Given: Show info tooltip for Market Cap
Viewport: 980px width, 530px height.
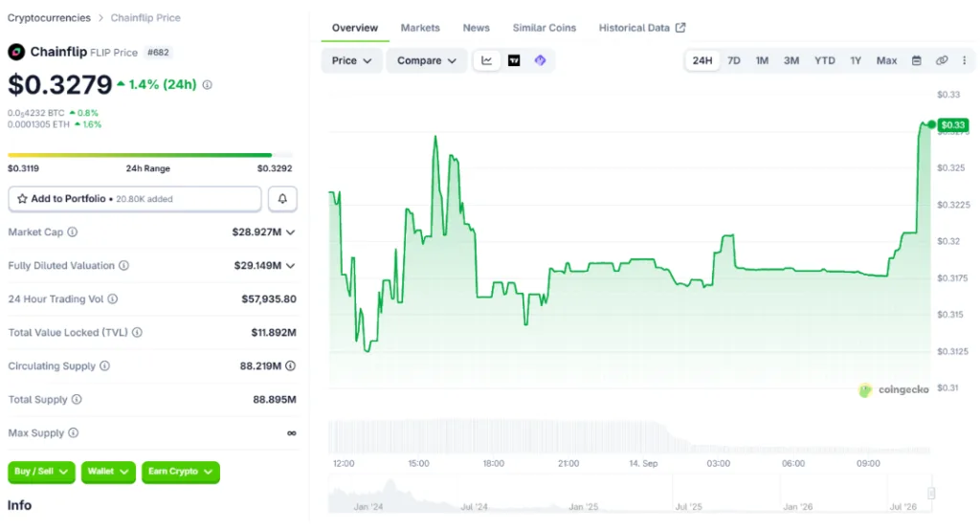Looking at the screenshot, I should point(73,232).
